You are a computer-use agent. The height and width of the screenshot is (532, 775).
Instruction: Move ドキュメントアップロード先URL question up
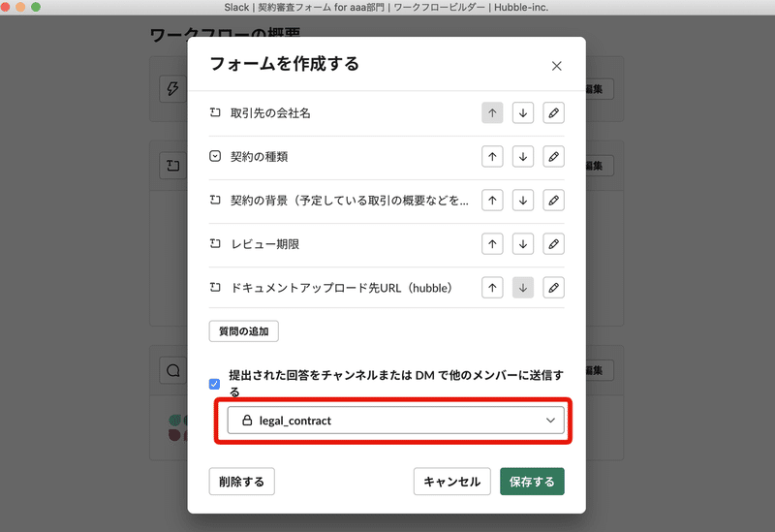492,288
